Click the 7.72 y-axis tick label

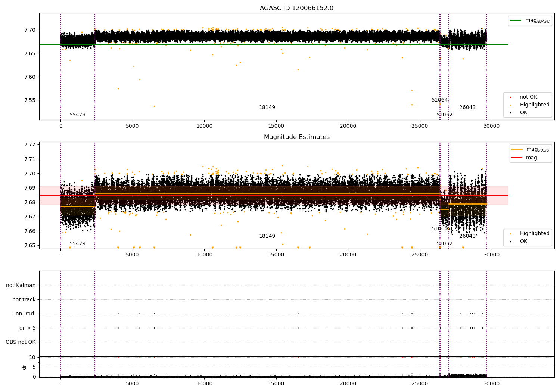[x=29, y=145]
